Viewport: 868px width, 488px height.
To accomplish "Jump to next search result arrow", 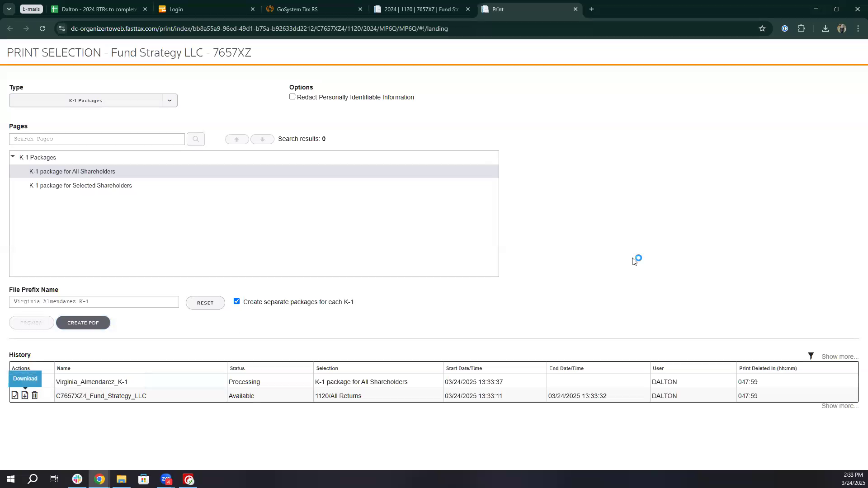I will 262,139.
